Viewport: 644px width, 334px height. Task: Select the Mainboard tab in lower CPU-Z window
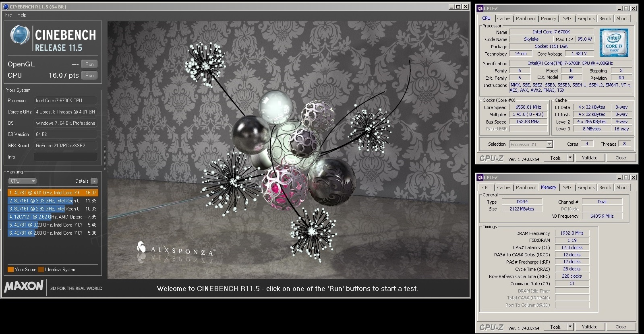click(526, 188)
